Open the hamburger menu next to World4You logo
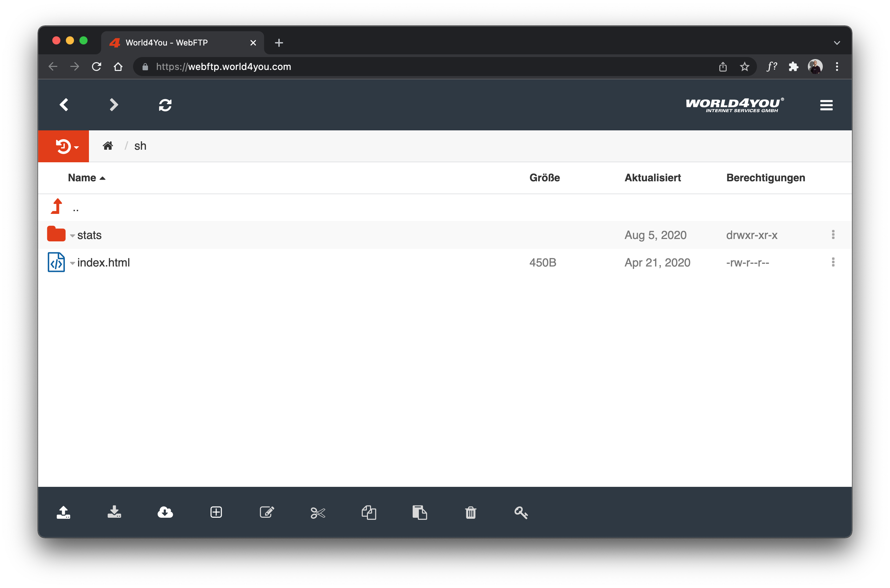Viewport: 890px width, 588px height. [x=826, y=105]
